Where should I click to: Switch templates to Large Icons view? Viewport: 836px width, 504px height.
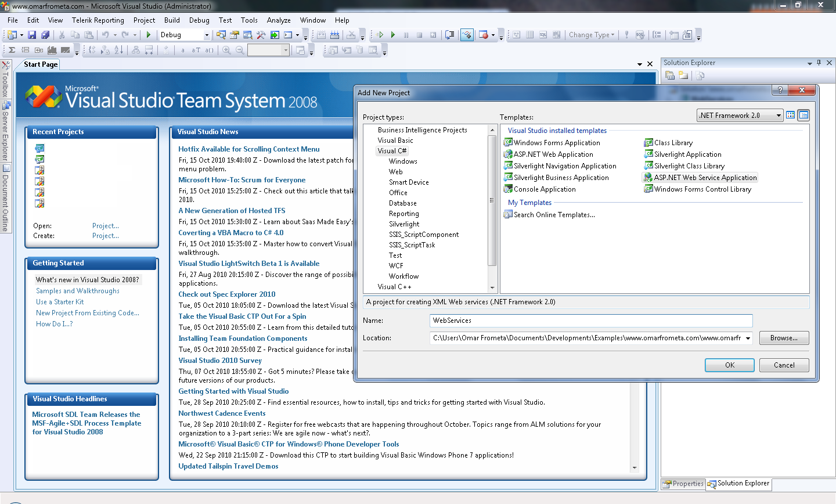coord(790,115)
